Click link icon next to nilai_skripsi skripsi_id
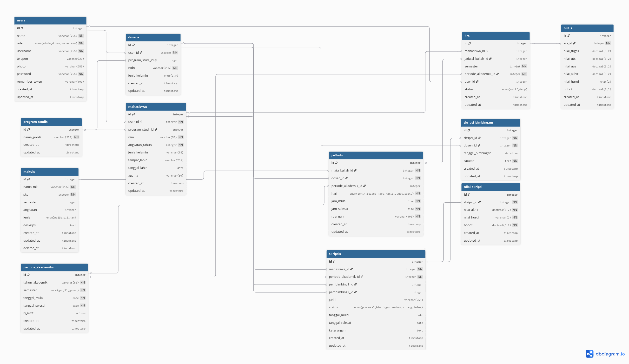This screenshot has height=364, width=629. click(x=479, y=202)
